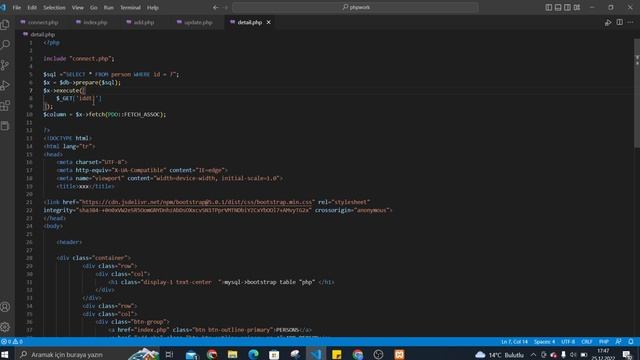This screenshot has height=360, width=640.
Task: Switch to the update.php tab
Action: point(198,22)
